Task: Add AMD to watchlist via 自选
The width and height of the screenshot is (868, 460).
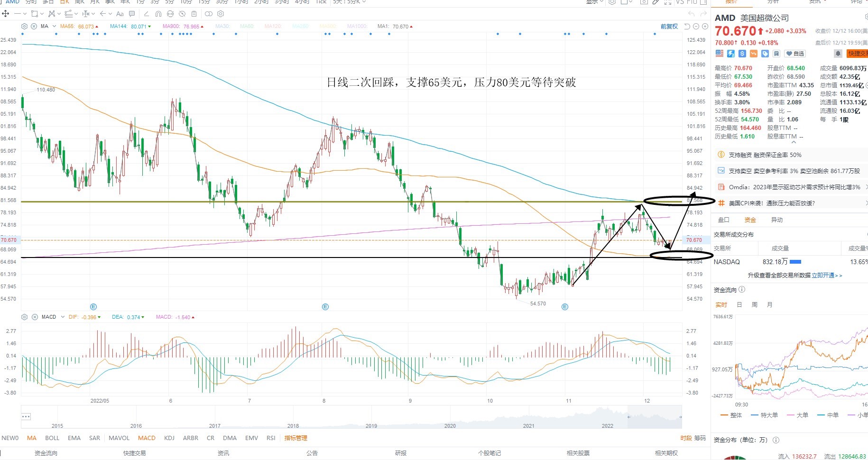Action: coord(795,54)
